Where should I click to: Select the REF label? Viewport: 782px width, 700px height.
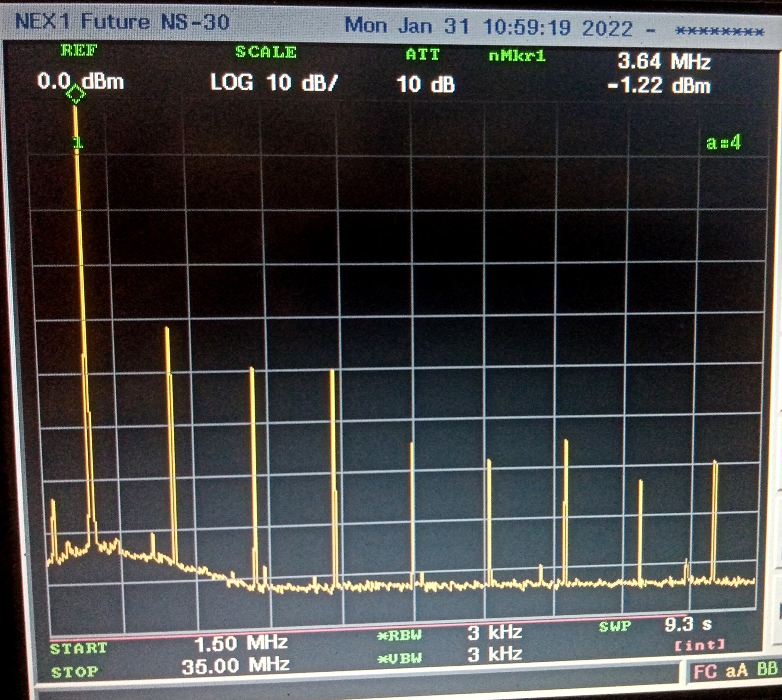[x=79, y=50]
